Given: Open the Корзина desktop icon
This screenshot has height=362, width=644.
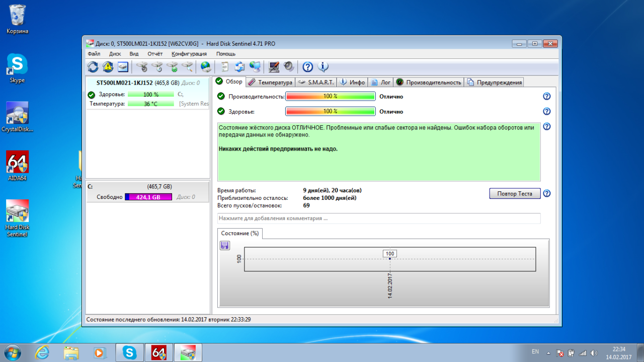Looking at the screenshot, I should pyautogui.click(x=17, y=20).
